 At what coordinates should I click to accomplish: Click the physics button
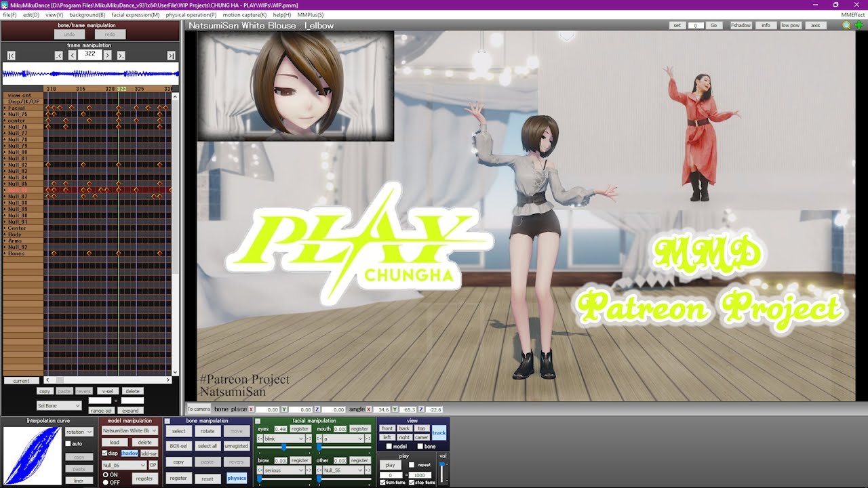pos(237,478)
